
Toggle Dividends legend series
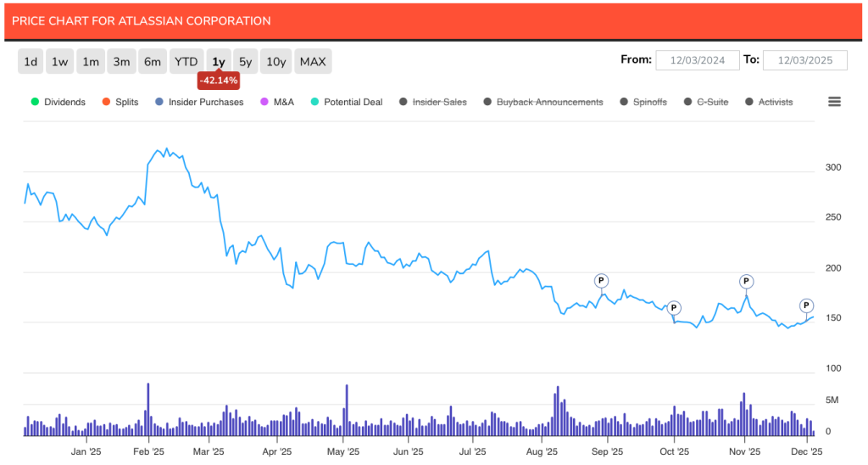58,102
